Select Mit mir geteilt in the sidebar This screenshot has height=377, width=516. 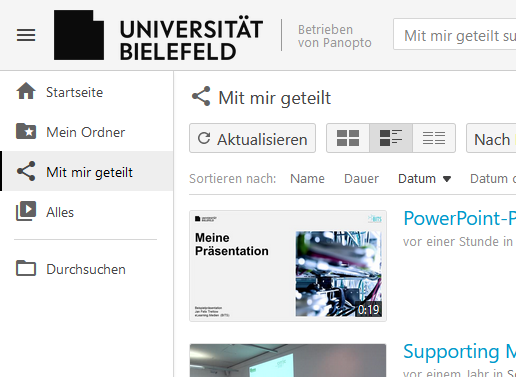click(x=87, y=171)
